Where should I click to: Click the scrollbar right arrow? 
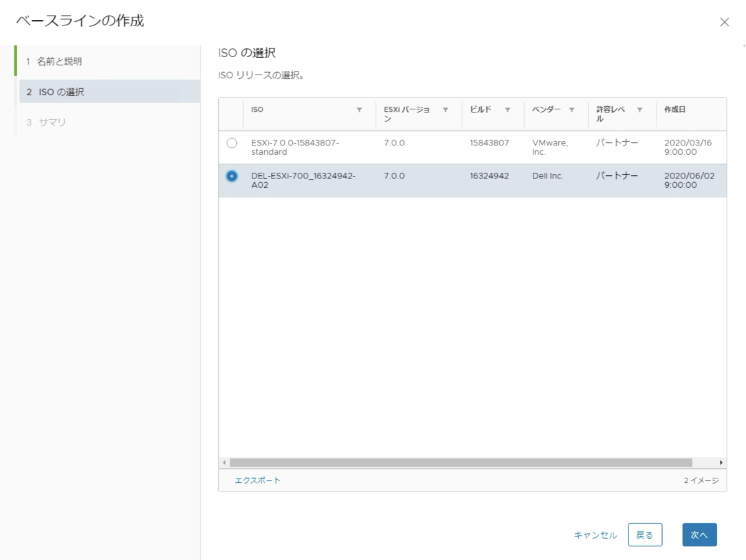click(x=721, y=463)
